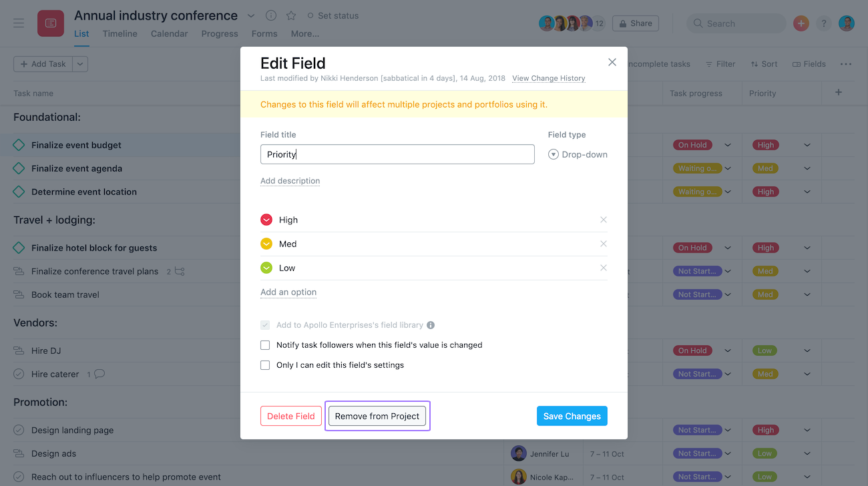Viewport: 868px width, 486px height.
Task: Remove the Low option with X
Action: [x=604, y=268]
